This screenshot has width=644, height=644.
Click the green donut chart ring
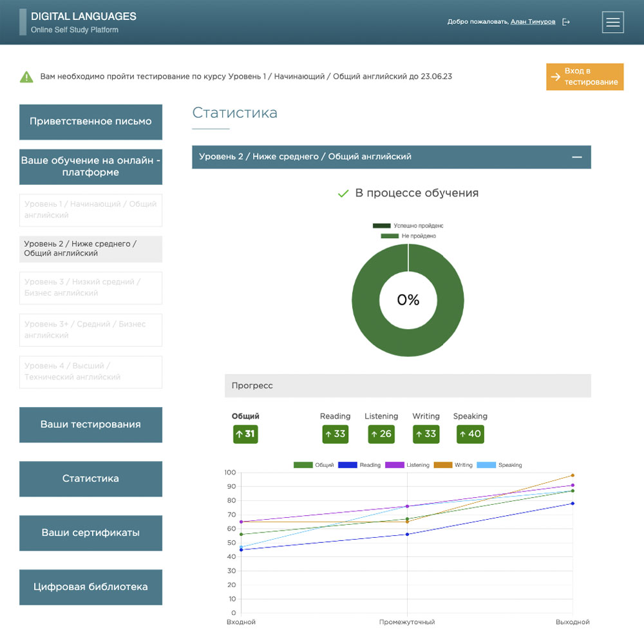tap(367, 322)
